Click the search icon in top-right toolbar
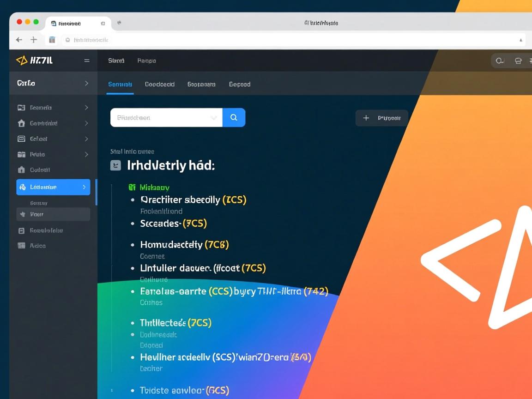 pos(499,61)
